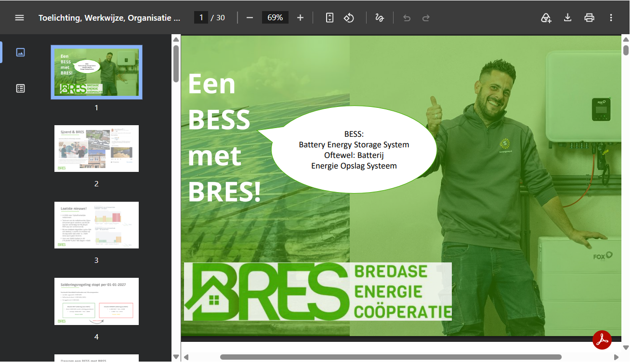Click the 69% zoom level field
Image resolution: width=632 pixels, height=364 pixels.
(275, 18)
